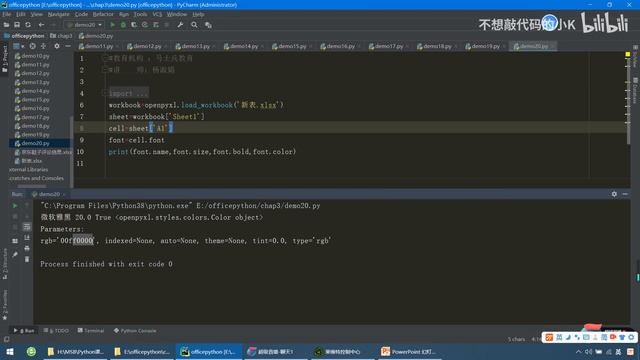
Task: Select demo20.py in the project tree
Action: point(32,143)
